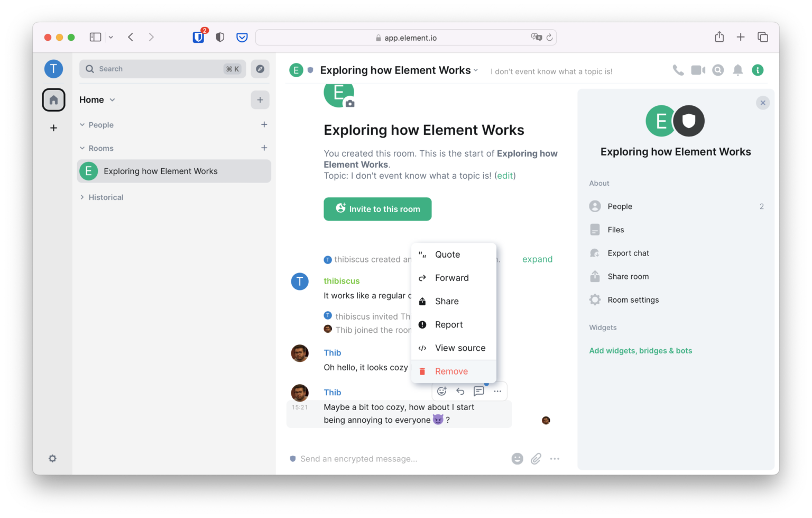Screen dimensions: 812x518
Task: Expand the Historical section
Action: pyautogui.click(x=82, y=197)
